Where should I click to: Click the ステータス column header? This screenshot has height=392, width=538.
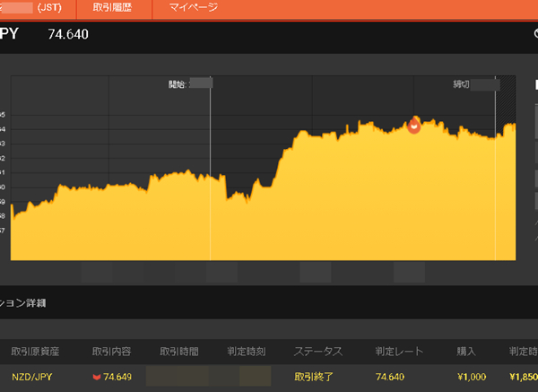click(x=317, y=352)
